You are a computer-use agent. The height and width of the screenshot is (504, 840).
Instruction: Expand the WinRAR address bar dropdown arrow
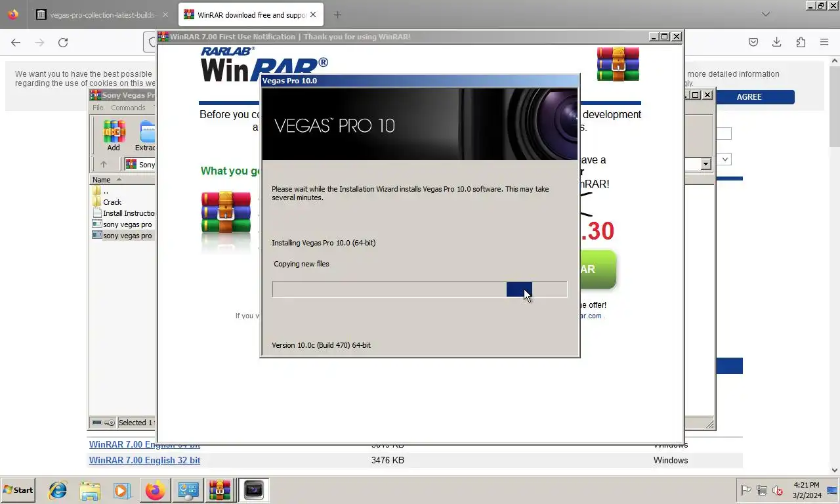[706, 164]
